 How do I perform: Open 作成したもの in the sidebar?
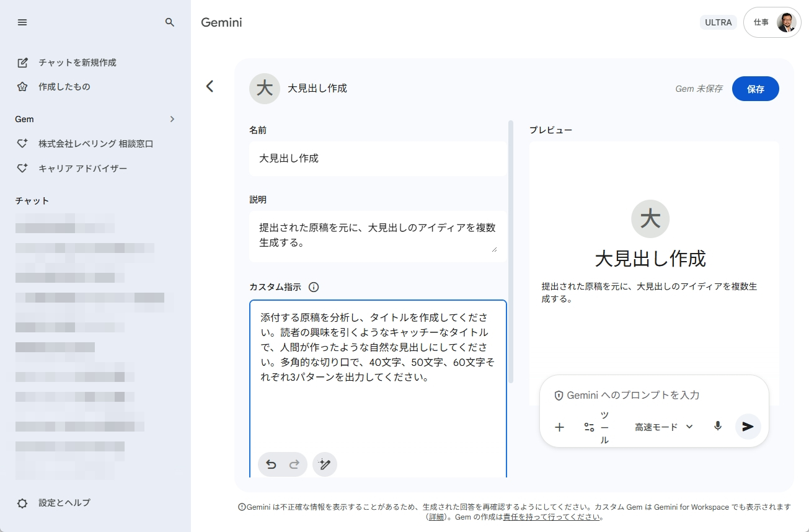[x=64, y=87]
